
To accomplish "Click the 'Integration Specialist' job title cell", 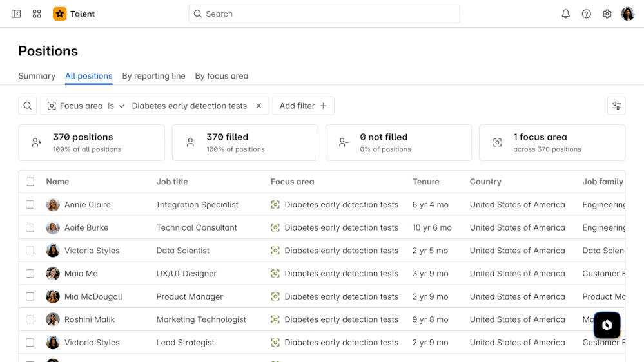I will point(197,204).
